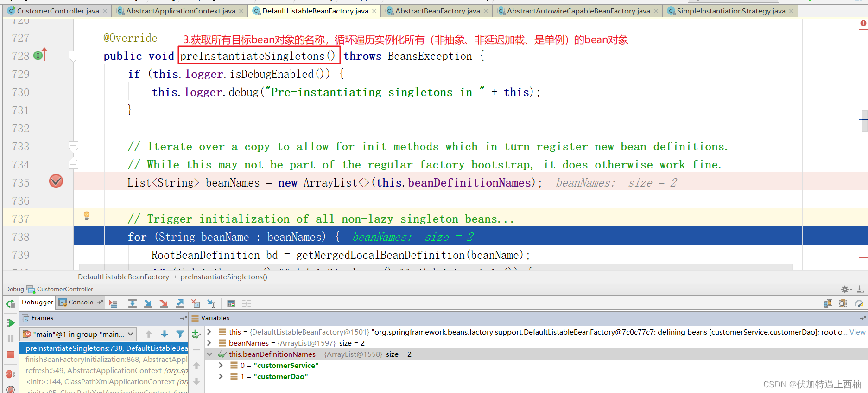Image resolution: width=868 pixels, height=393 pixels.
Task: Toggle breakpoint on line 735
Action: 56,181
